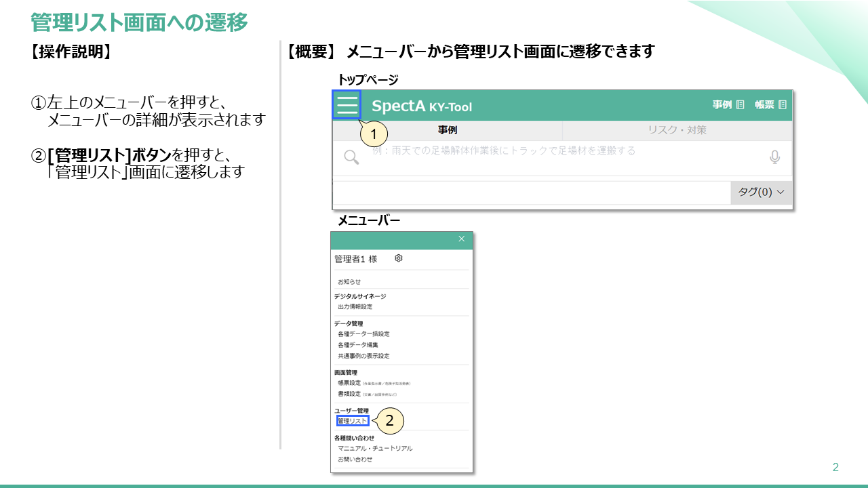Viewport: 868px width, 488px height.
Task: Open 帳票設定 under 画面管理
Action: [349, 383]
